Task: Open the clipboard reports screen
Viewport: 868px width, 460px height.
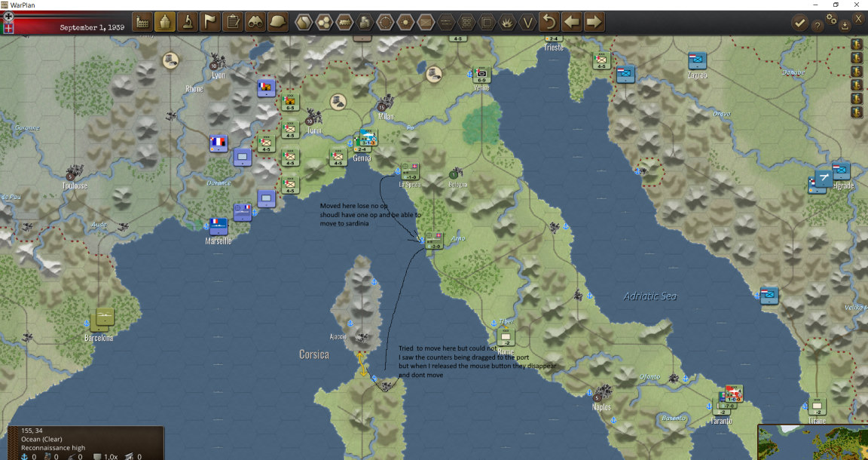Action: [x=233, y=22]
